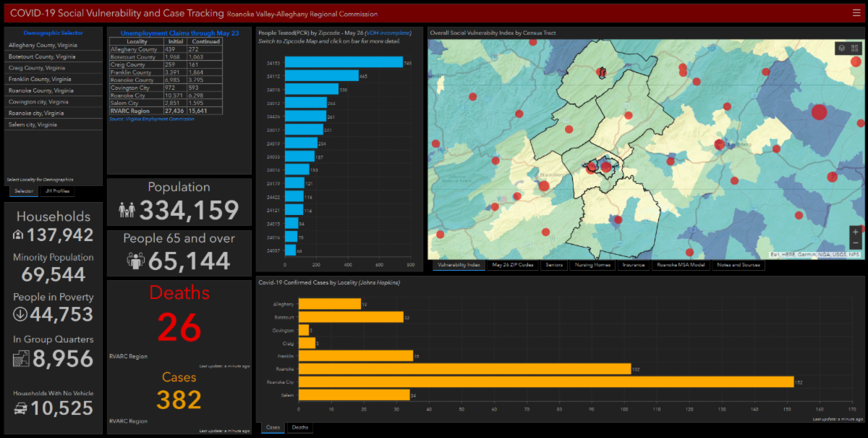Image resolution: width=868 pixels, height=438 pixels.
Task: Open the basemap gallery grid icon
Action: [855, 49]
